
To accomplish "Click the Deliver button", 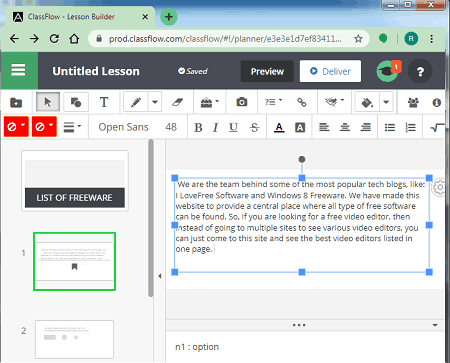I will click(x=330, y=71).
